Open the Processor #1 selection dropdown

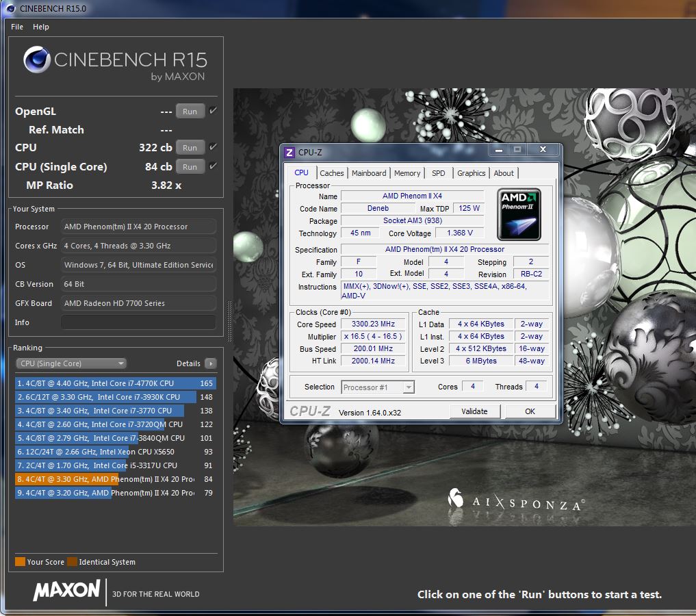pos(378,387)
